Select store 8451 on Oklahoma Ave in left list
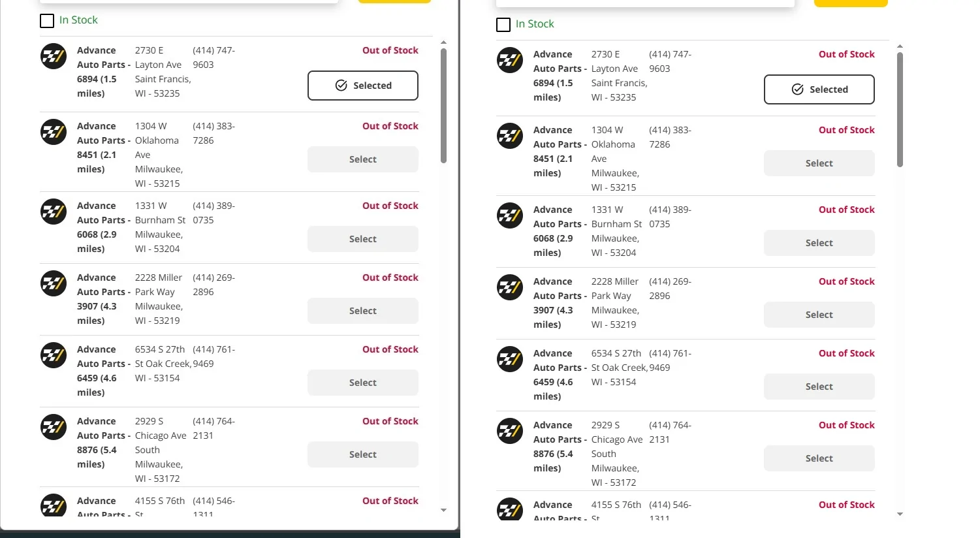This screenshot has width=980, height=538. point(363,159)
